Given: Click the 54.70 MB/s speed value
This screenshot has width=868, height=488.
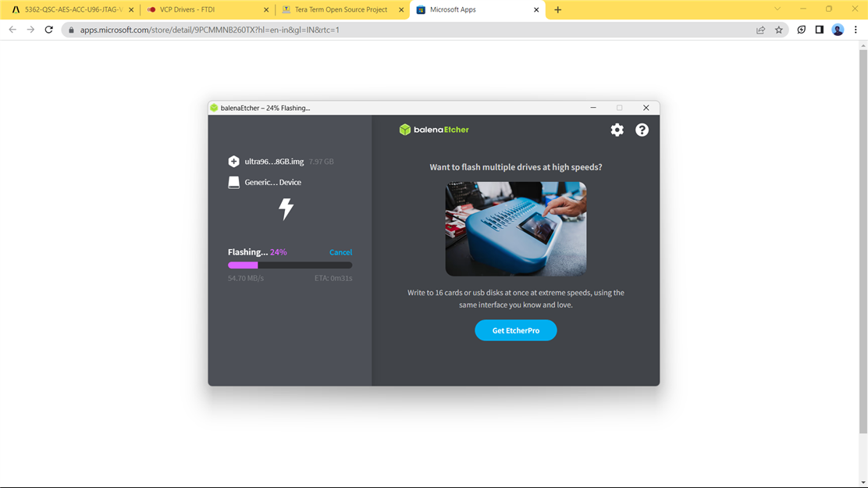Looking at the screenshot, I should click(246, 278).
